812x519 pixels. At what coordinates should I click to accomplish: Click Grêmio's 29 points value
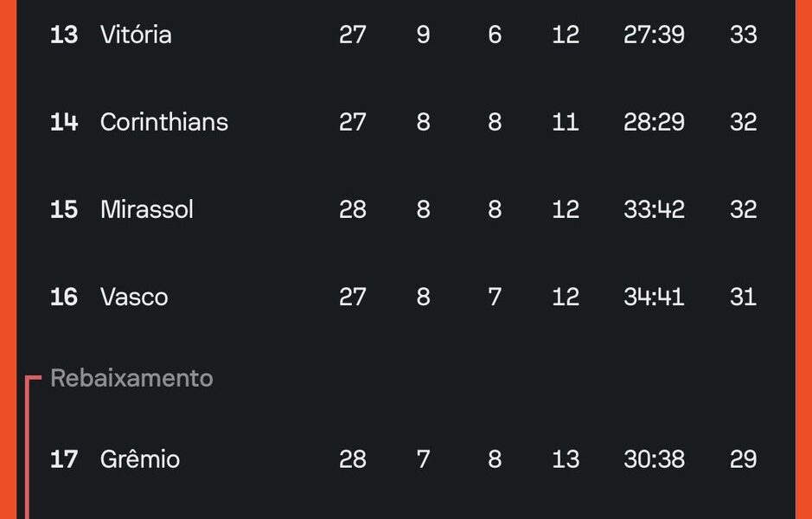pyautogui.click(x=743, y=459)
